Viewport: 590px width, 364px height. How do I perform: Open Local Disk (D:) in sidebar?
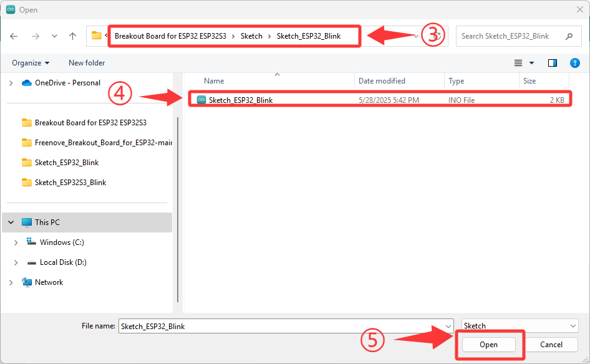63,262
